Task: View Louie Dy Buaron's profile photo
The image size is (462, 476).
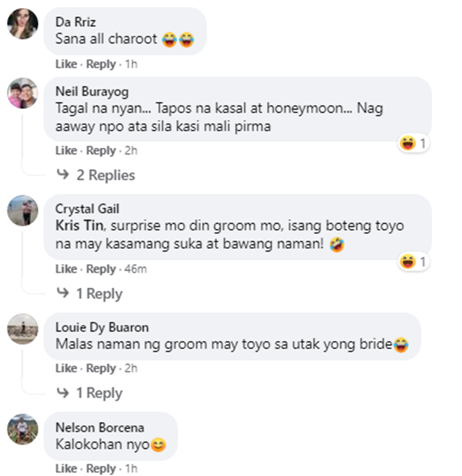Action: click(23, 329)
